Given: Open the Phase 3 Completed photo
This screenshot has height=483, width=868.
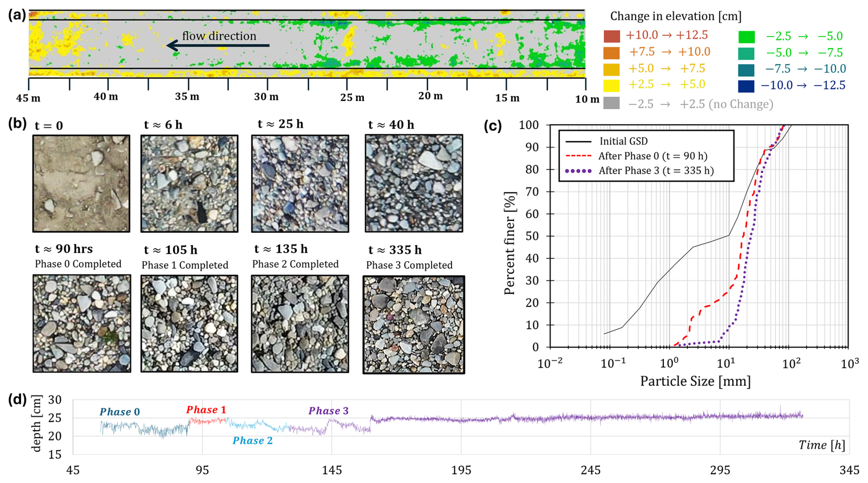Looking at the screenshot, I should click(x=414, y=325).
